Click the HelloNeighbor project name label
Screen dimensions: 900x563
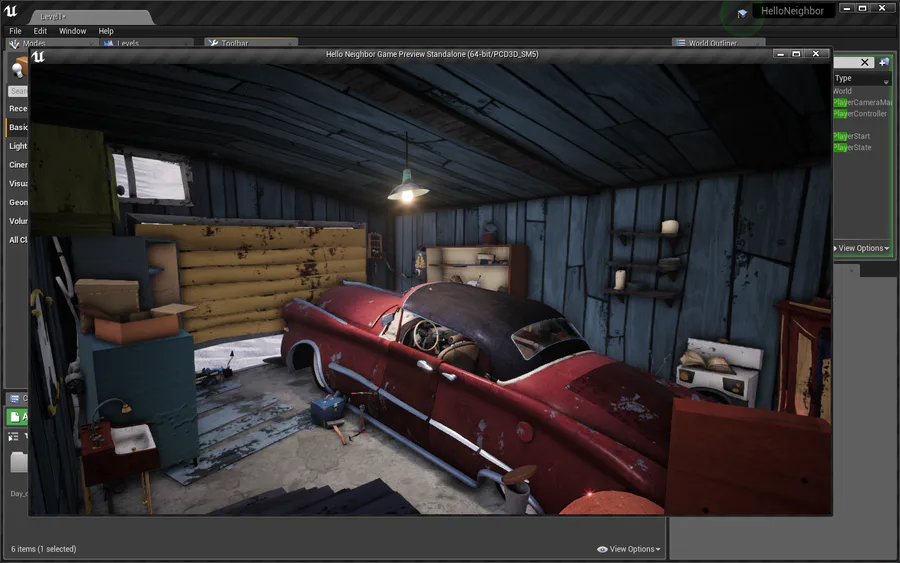pyautogui.click(x=792, y=11)
